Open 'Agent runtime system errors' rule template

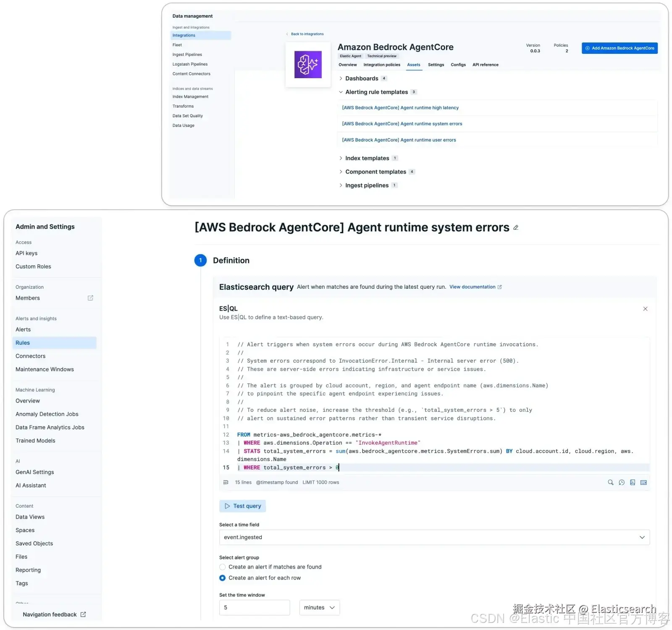pyautogui.click(x=402, y=124)
